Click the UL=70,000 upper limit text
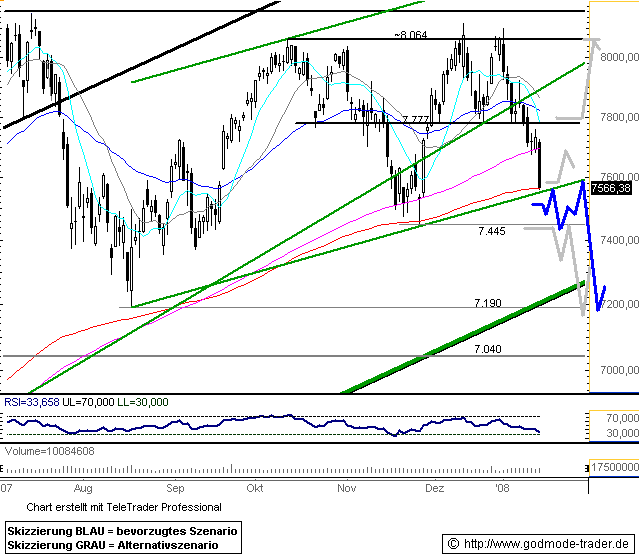 pyautogui.click(x=88, y=402)
